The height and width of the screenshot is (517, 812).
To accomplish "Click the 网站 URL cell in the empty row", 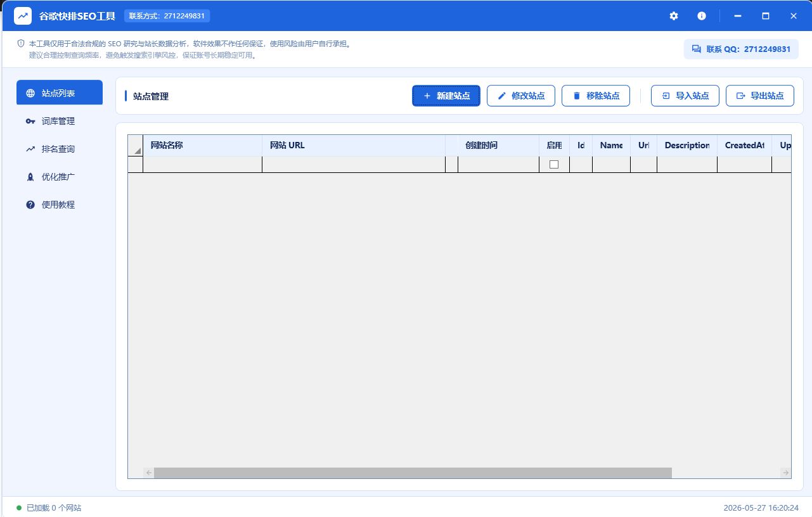I will click(354, 164).
